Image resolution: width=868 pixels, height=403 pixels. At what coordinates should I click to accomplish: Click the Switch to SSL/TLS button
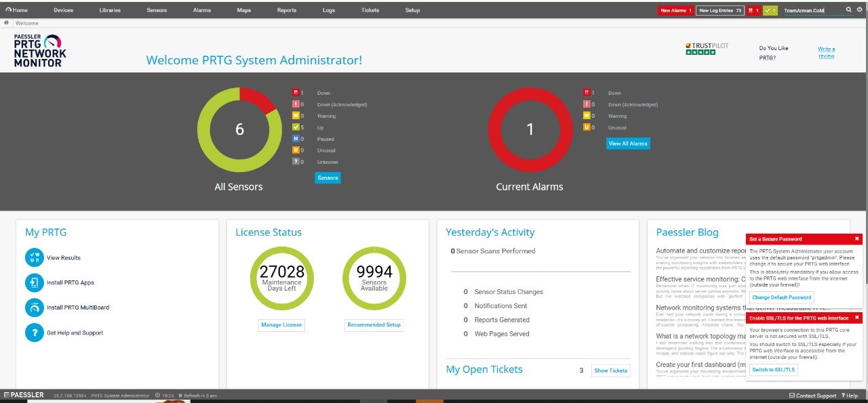pos(774,370)
